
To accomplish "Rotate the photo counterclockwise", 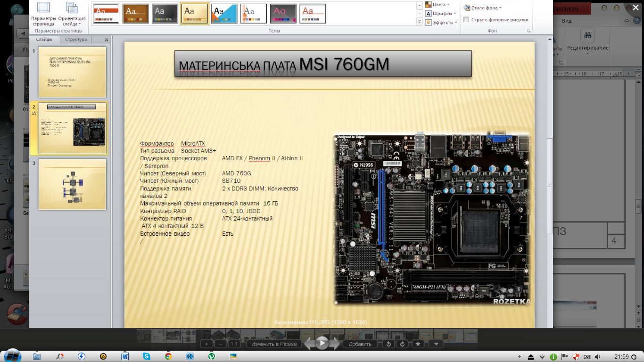I will (388, 344).
